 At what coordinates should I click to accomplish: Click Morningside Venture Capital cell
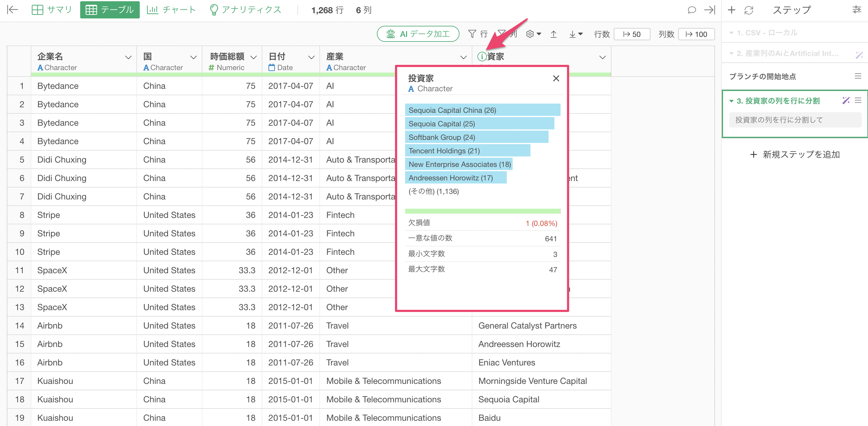541,381
